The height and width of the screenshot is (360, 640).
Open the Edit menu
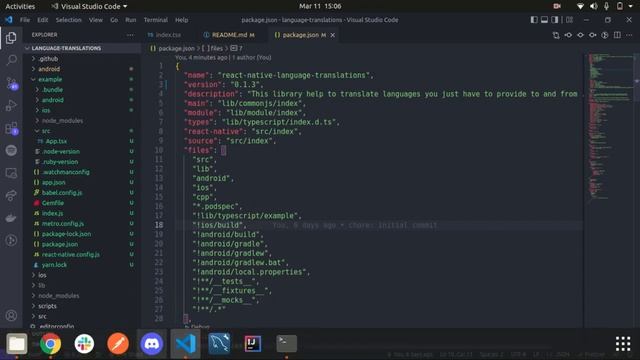point(42,20)
